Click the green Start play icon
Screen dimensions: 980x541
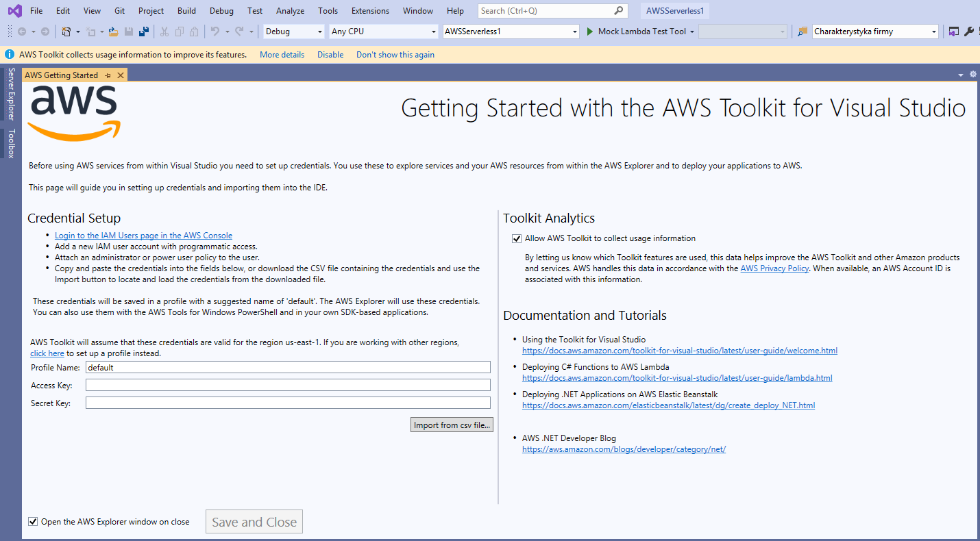591,32
